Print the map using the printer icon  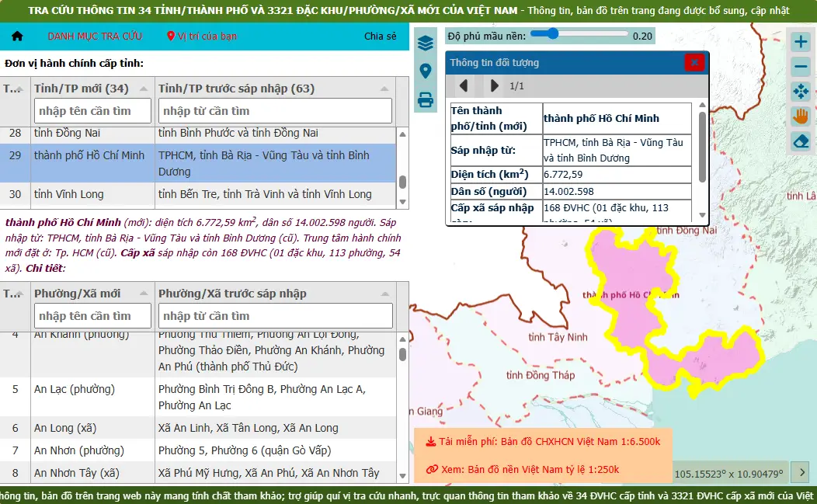[x=425, y=99]
